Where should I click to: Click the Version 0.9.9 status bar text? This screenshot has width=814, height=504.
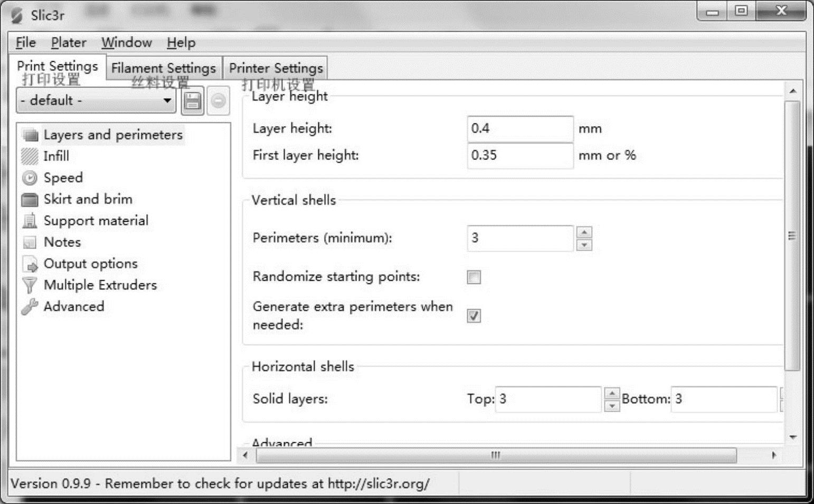pos(220,483)
